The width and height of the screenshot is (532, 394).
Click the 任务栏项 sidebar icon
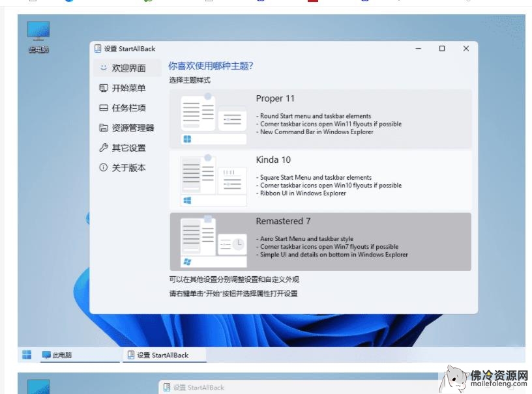(x=103, y=108)
